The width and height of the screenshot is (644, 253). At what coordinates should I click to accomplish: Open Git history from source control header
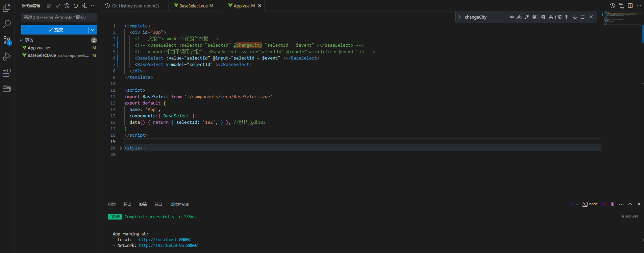click(67, 6)
